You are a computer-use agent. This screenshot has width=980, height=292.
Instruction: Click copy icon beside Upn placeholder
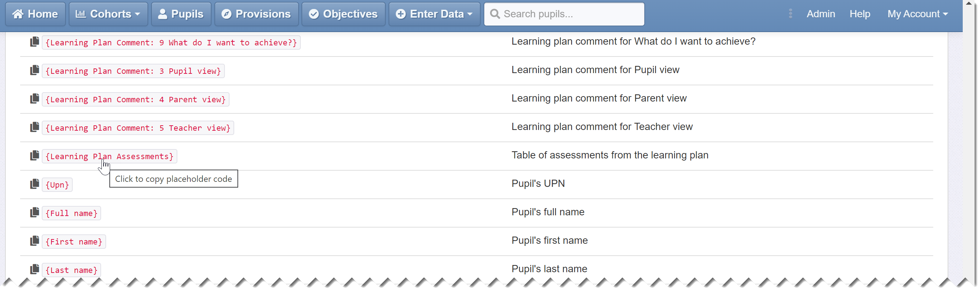coord(35,184)
